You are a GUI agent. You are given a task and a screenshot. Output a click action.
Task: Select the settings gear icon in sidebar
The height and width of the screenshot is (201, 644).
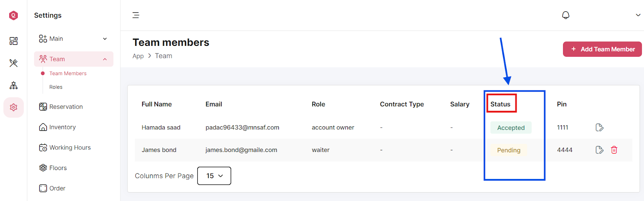pyautogui.click(x=14, y=107)
